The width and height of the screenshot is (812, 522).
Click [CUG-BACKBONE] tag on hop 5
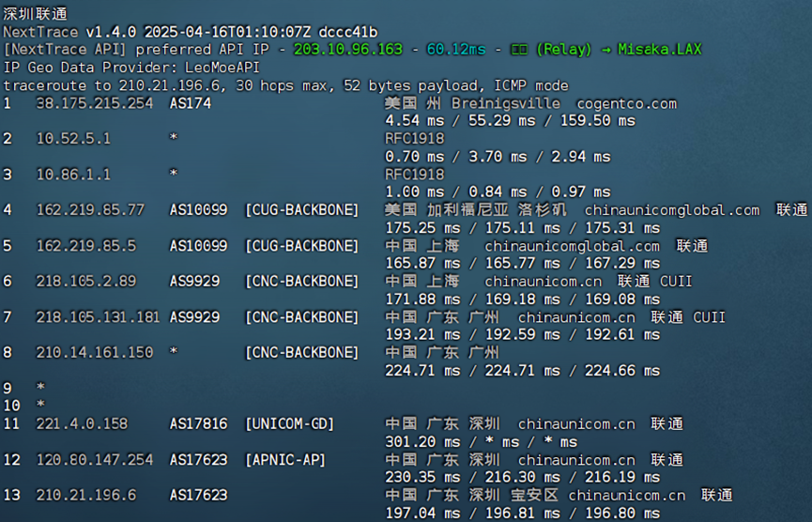coord(302,246)
